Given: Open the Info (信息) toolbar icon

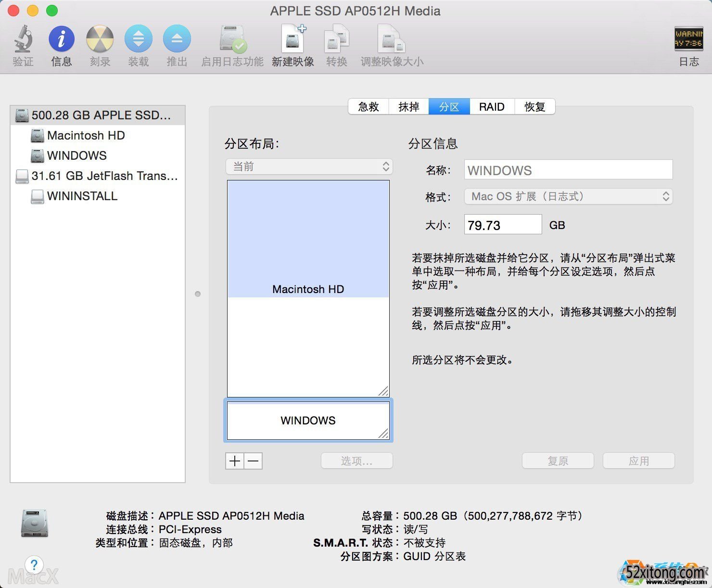Looking at the screenshot, I should click(62, 39).
